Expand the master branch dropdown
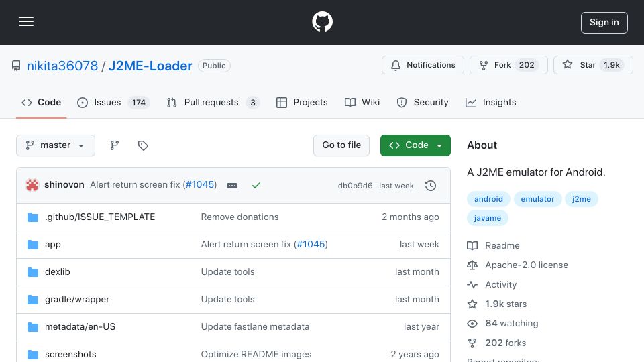Image resolution: width=644 pixels, height=362 pixels. tap(56, 145)
